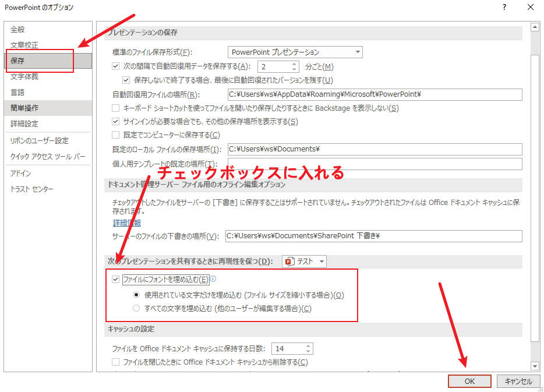
Task: Increase the autosave minutes with the up stepper
Action: coord(294,63)
